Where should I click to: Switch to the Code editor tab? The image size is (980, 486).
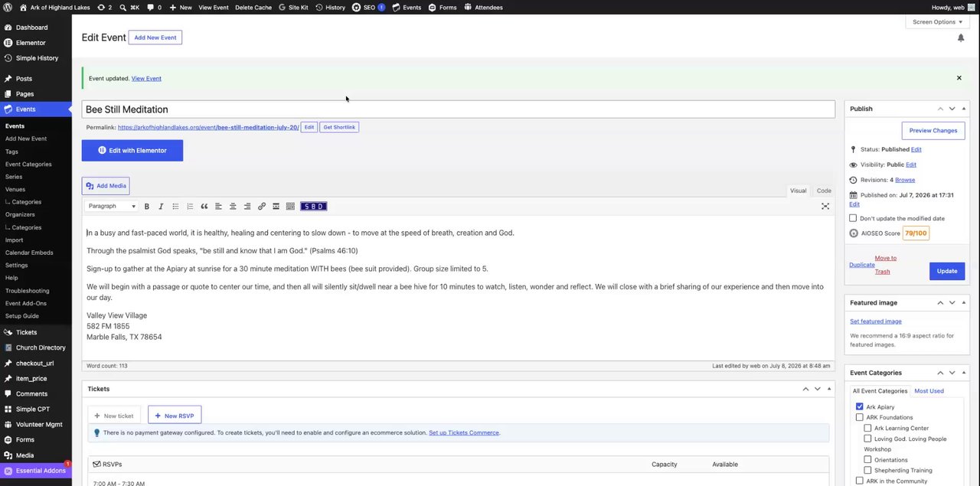pos(824,191)
